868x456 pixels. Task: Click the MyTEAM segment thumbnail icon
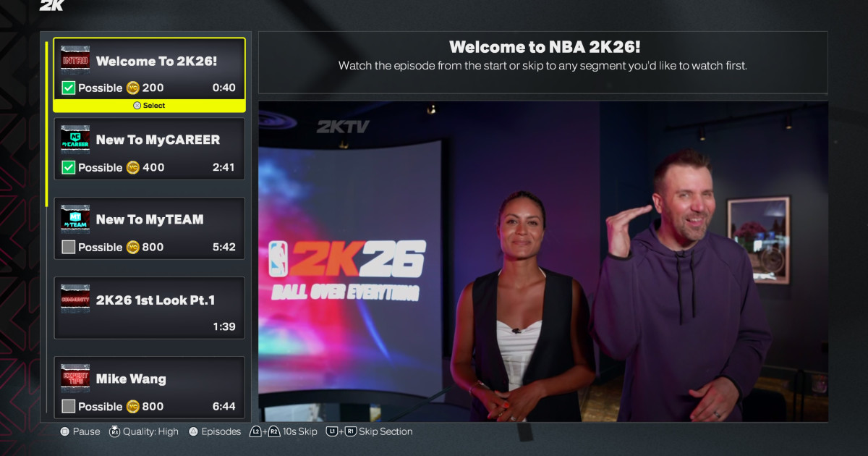point(75,219)
